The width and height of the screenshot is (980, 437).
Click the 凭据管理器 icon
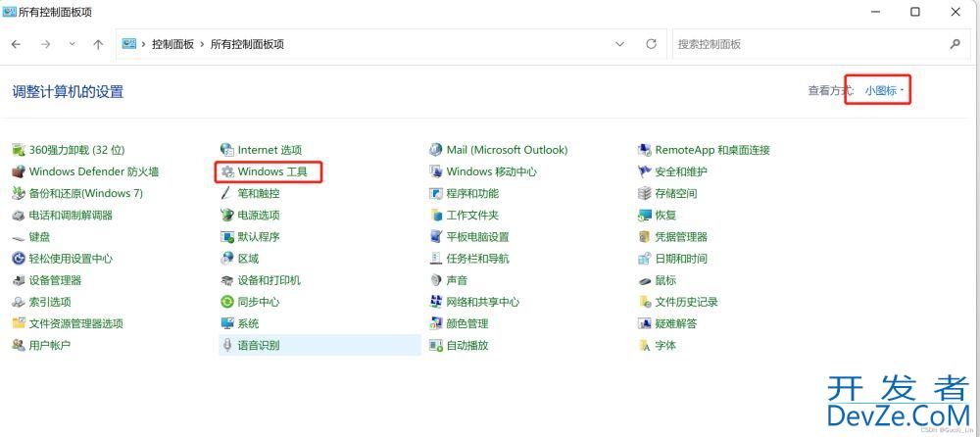pos(645,237)
